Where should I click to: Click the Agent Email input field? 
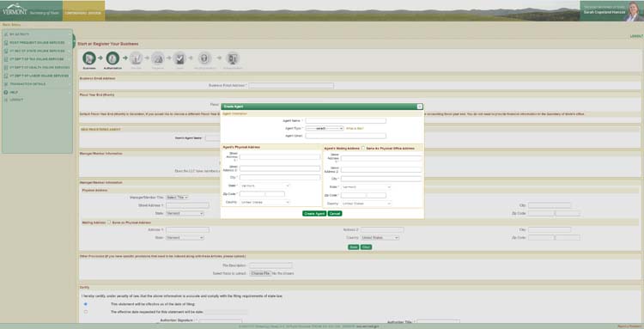[x=345, y=136]
